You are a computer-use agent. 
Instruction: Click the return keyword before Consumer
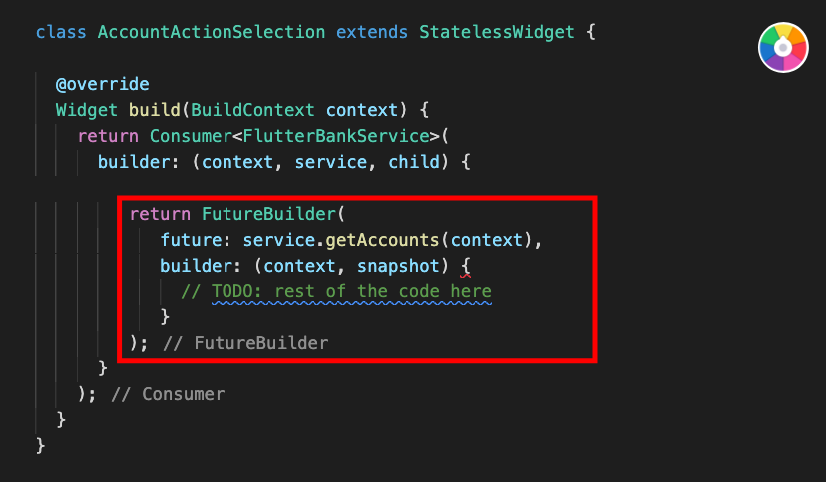pos(108,136)
